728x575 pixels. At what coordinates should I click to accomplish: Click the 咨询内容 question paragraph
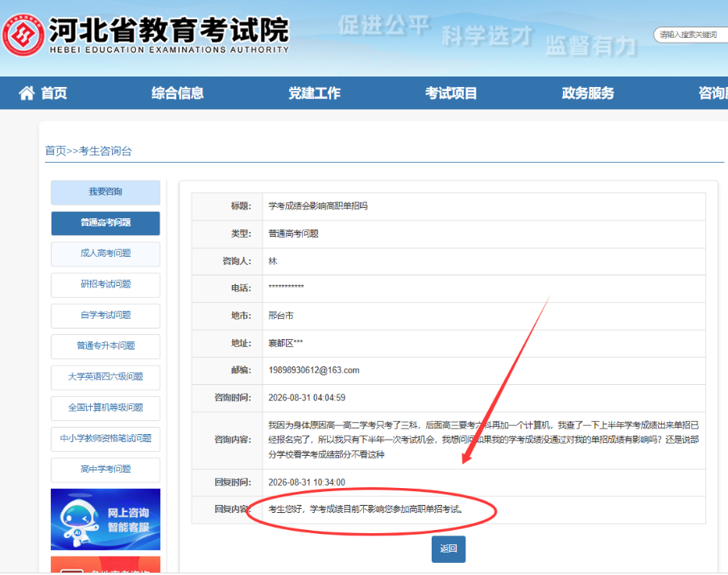[483, 440]
